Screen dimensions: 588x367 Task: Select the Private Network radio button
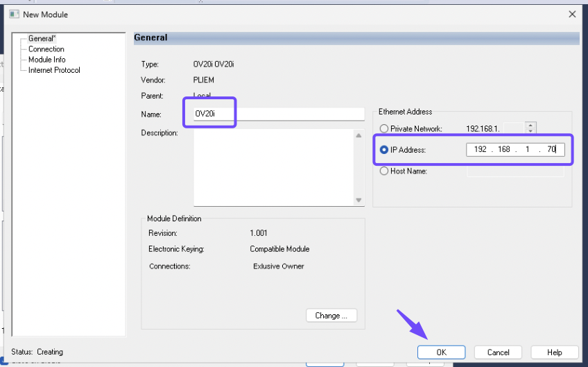click(384, 128)
